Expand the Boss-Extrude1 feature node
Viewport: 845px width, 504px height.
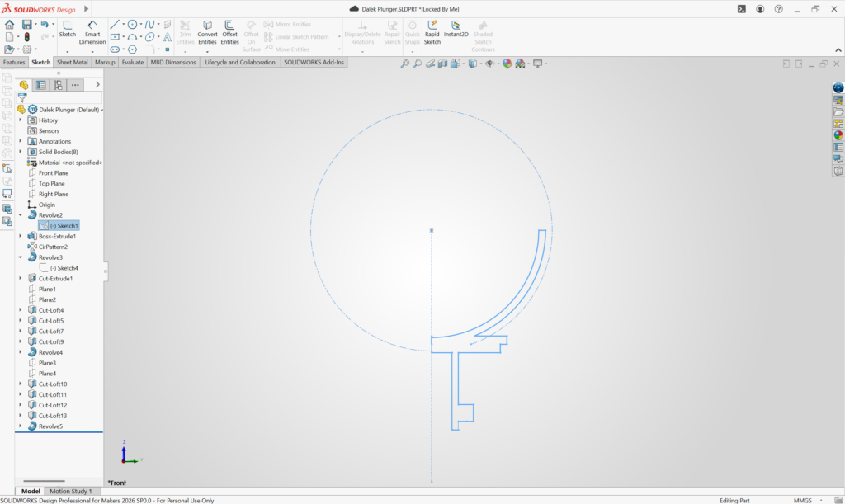21,236
